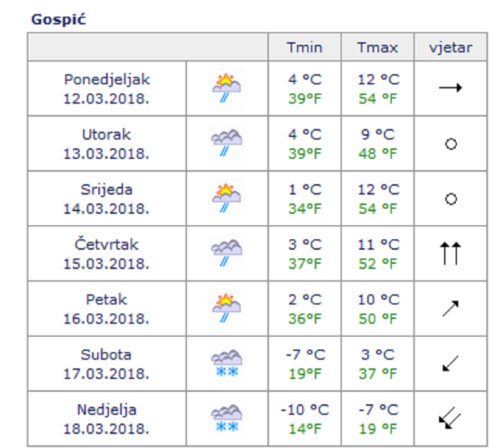Click the Ponedjeljak 12.03.2018. date cell

107,88
